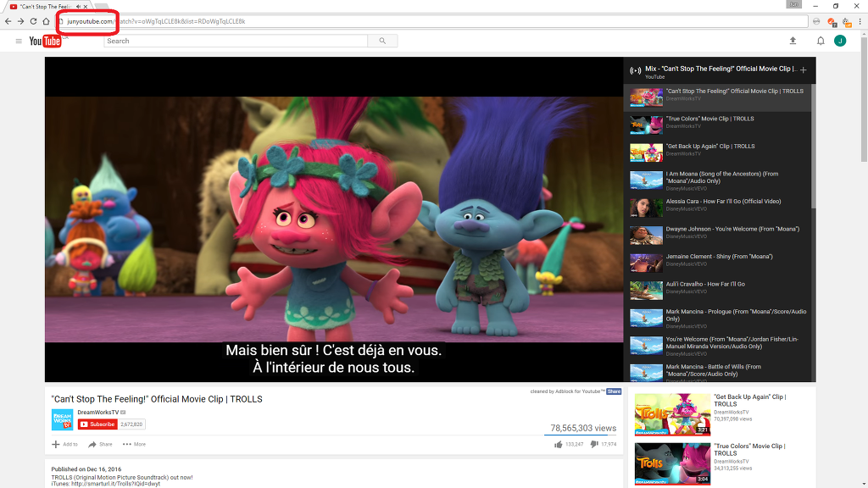The height and width of the screenshot is (488, 868).
Task: Focus the YouTube Search box
Action: pyautogui.click(x=236, y=41)
